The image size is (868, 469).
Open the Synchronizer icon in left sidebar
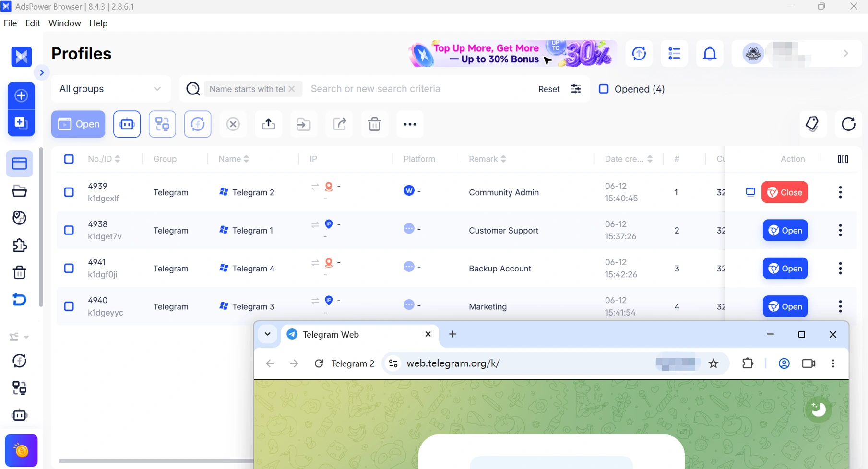coord(19,387)
